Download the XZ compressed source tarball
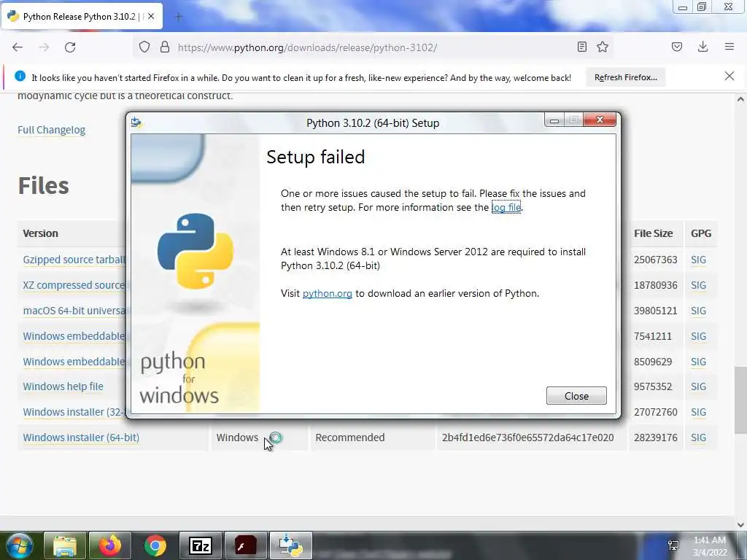The image size is (747, 560). tap(74, 285)
